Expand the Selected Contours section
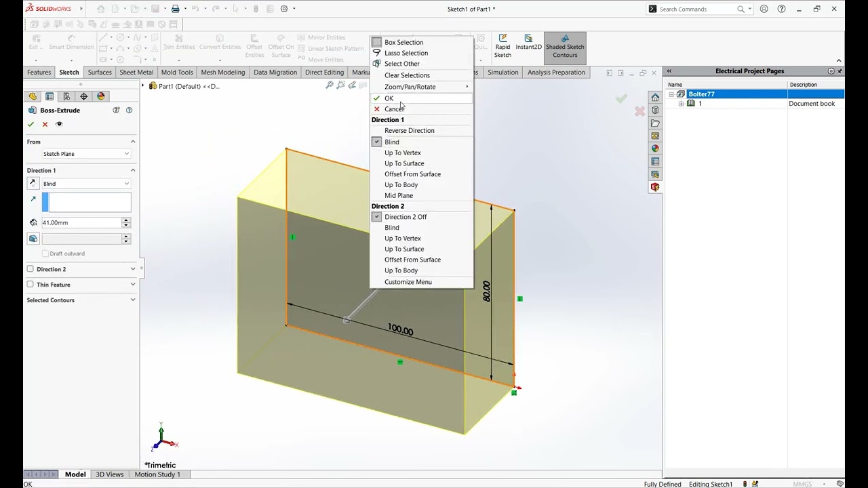 [x=133, y=300]
